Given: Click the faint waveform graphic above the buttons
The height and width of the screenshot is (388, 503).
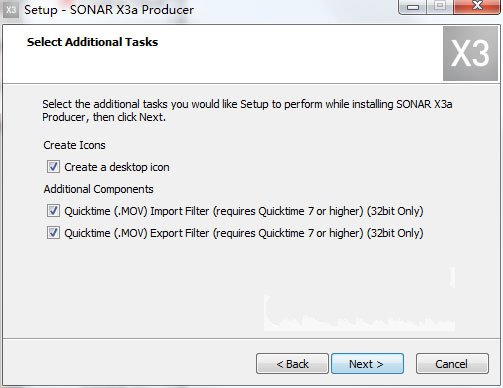Looking at the screenshot, I should coord(360,299).
